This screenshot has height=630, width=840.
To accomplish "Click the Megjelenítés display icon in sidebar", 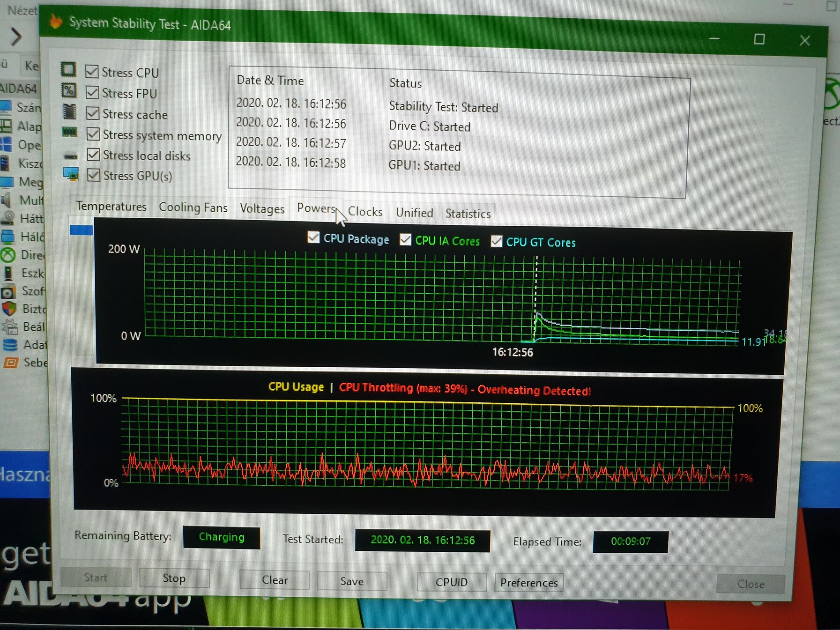I will [7, 182].
